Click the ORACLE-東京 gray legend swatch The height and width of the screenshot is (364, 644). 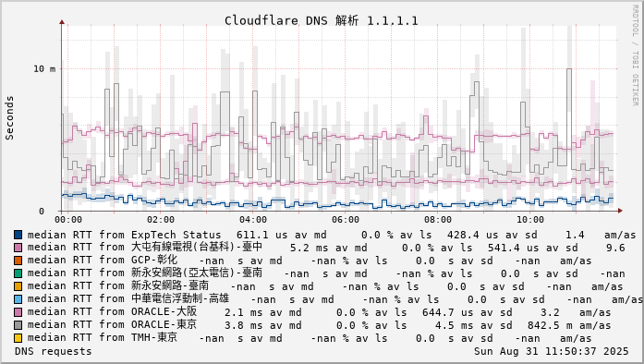tap(18, 325)
